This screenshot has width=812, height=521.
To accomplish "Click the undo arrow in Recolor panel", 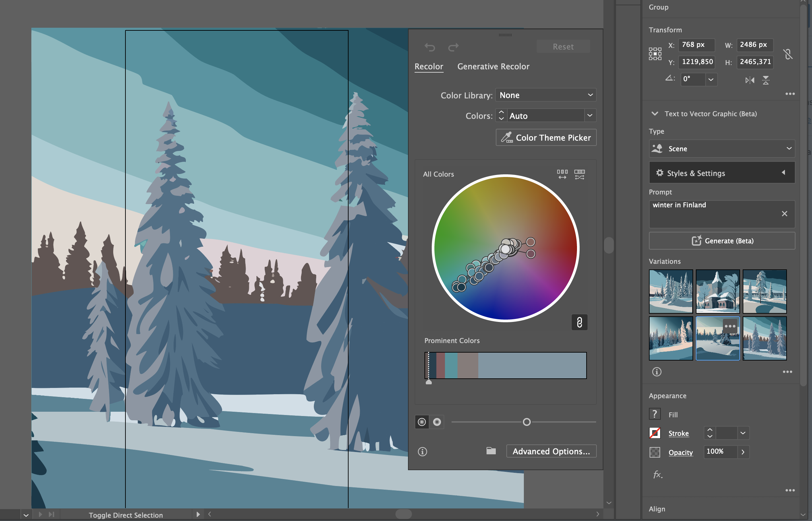I will pos(430,47).
